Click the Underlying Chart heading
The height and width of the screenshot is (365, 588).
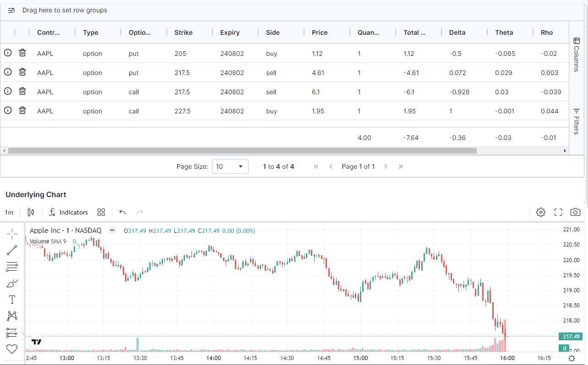pyautogui.click(x=36, y=194)
